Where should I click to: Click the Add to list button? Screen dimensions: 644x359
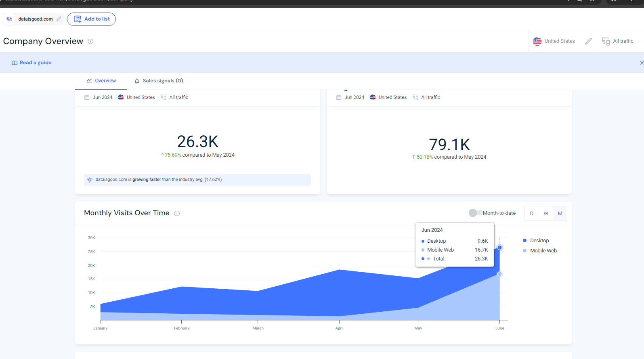[x=92, y=19]
